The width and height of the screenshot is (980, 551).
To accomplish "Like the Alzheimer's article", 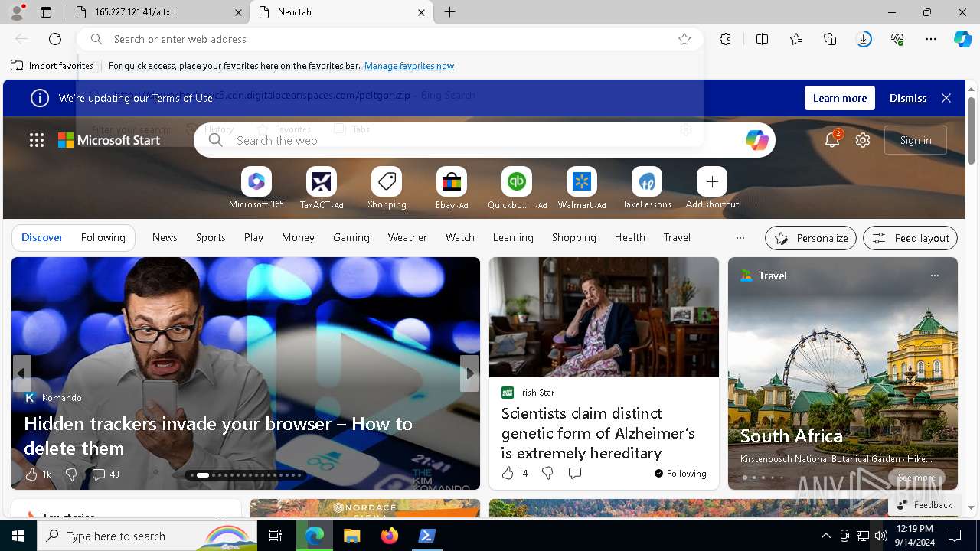I will pyautogui.click(x=508, y=474).
